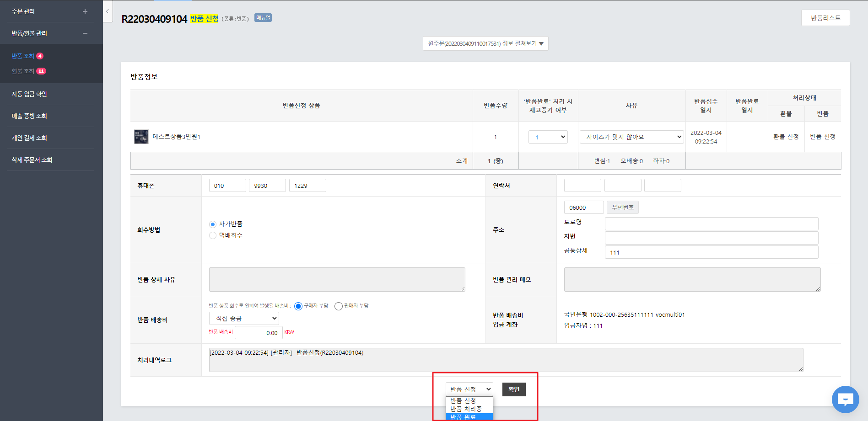Click the 매뉴얼 badge next to the title
Image resolution: width=868 pixels, height=421 pixels.
click(x=263, y=18)
